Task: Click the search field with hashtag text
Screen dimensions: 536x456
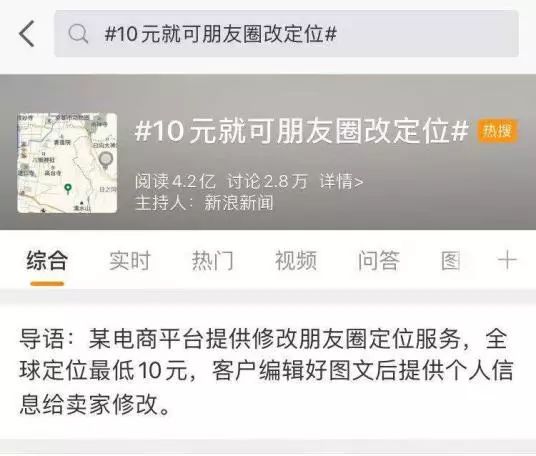Action: pos(286,33)
